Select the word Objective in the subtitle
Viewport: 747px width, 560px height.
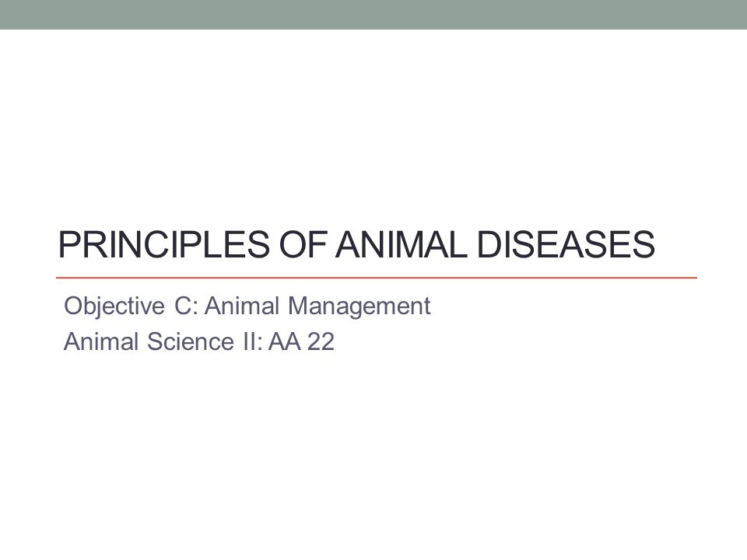(x=114, y=306)
